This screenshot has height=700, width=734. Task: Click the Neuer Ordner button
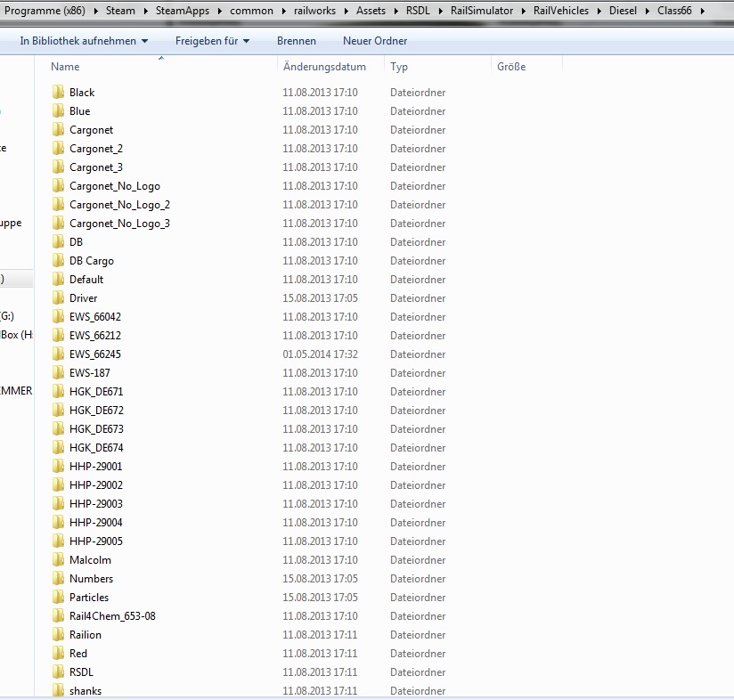coord(375,41)
